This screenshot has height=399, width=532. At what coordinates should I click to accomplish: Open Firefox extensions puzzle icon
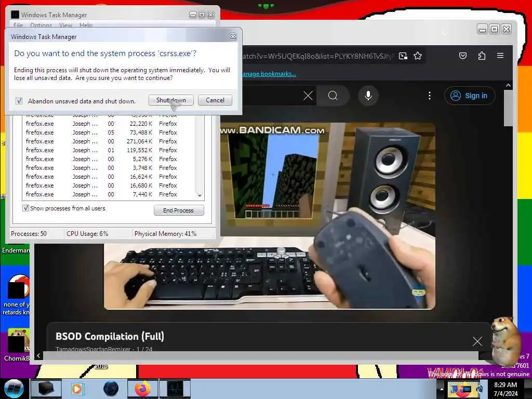point(482,56)
